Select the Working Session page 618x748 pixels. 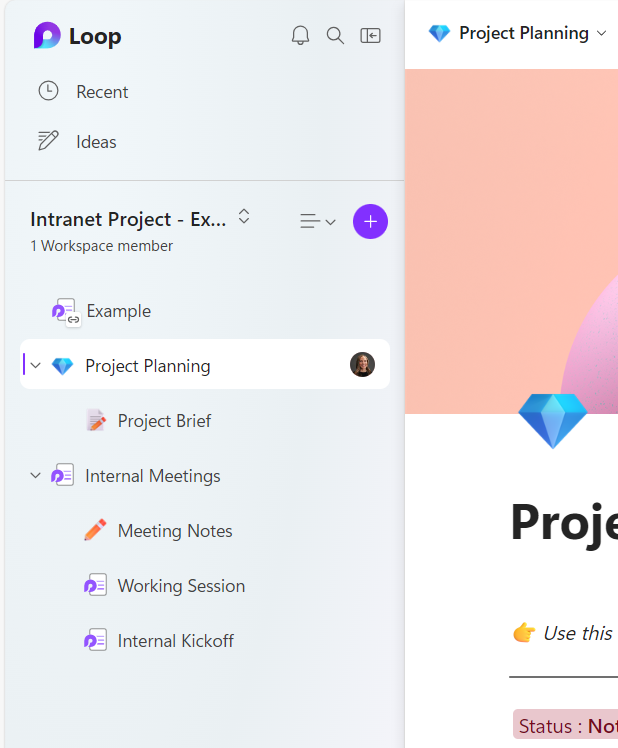[x=181, y=586]
